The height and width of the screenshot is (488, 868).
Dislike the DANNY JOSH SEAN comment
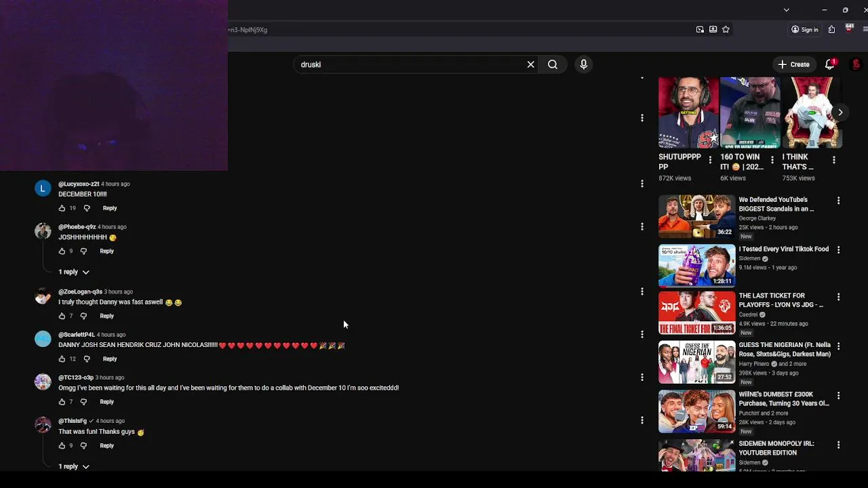tap(86, 359)
